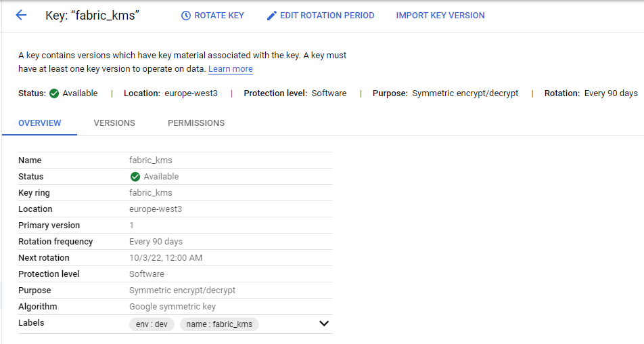Image resolution: width=644 pixels, height=344 pixels.
Task: Open the Permissions tab
Action: 196,123
